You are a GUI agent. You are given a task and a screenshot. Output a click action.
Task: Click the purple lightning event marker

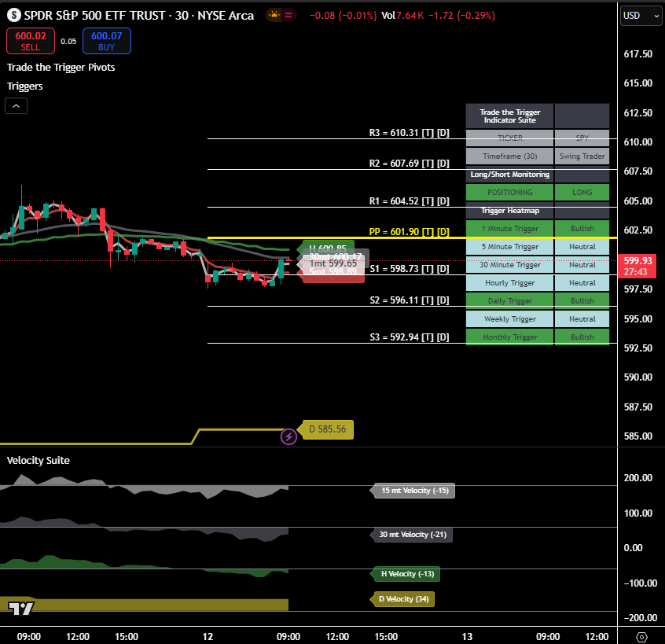point(288,436)
